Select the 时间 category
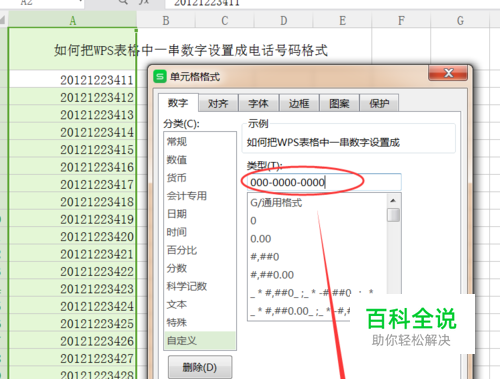Image resolution: width=500 pixels, height=379 pixels. coord(200,232)
